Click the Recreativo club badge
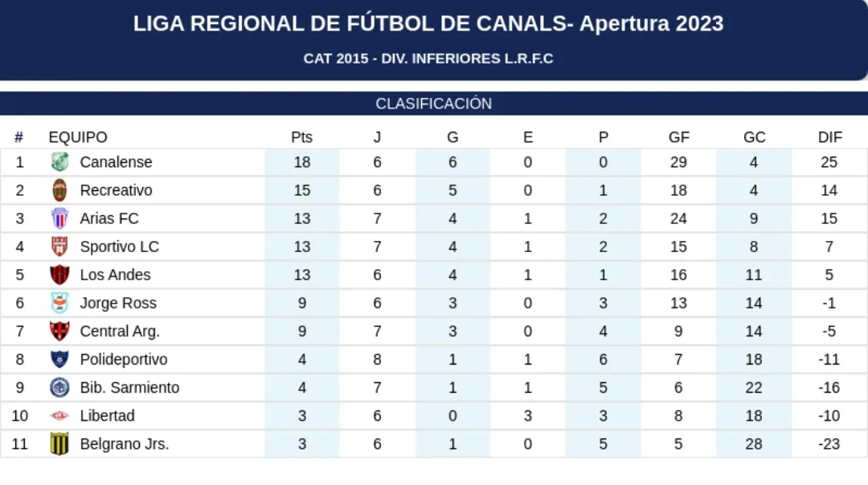868x485 pixels. pos(59,190)
